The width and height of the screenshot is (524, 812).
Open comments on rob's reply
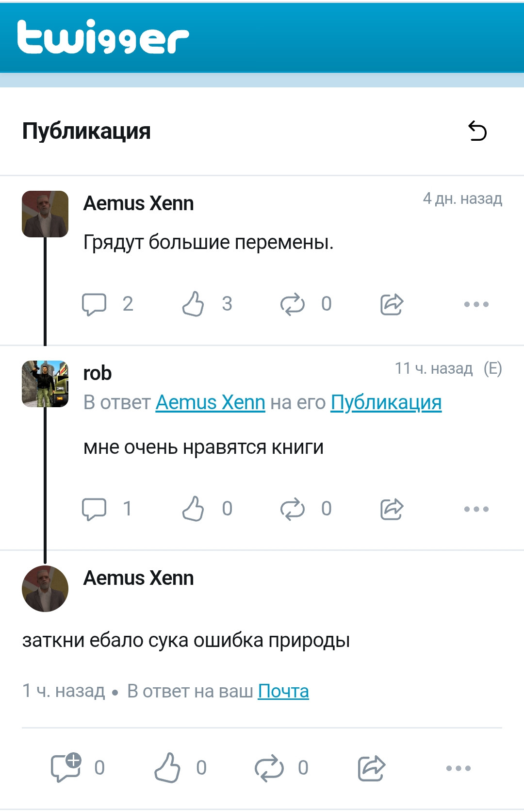click(x=94, y=509)
